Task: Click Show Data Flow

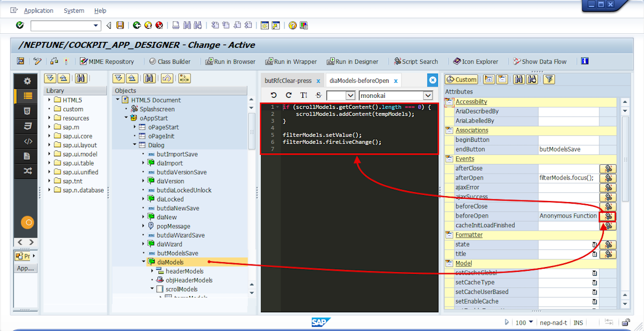Action: (x=540, y=61)
